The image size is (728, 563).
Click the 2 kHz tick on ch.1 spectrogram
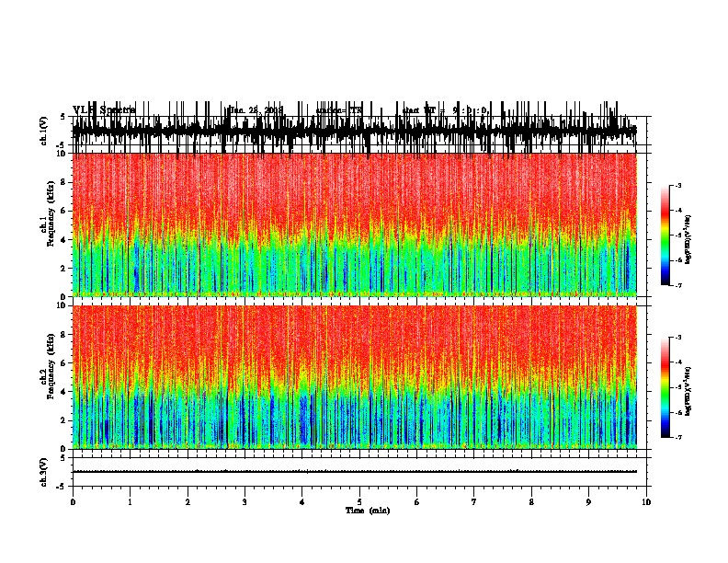click(x=63, y=268)
